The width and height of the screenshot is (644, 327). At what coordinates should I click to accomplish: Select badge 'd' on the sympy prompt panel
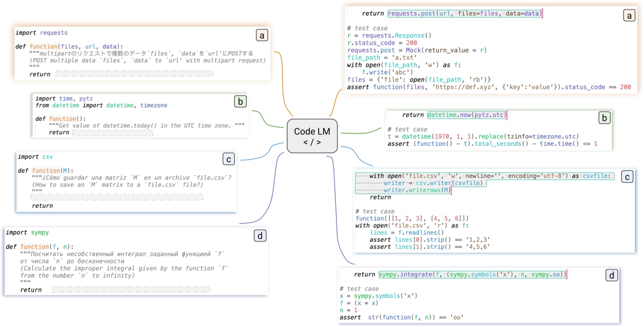(x=260, y=236)
